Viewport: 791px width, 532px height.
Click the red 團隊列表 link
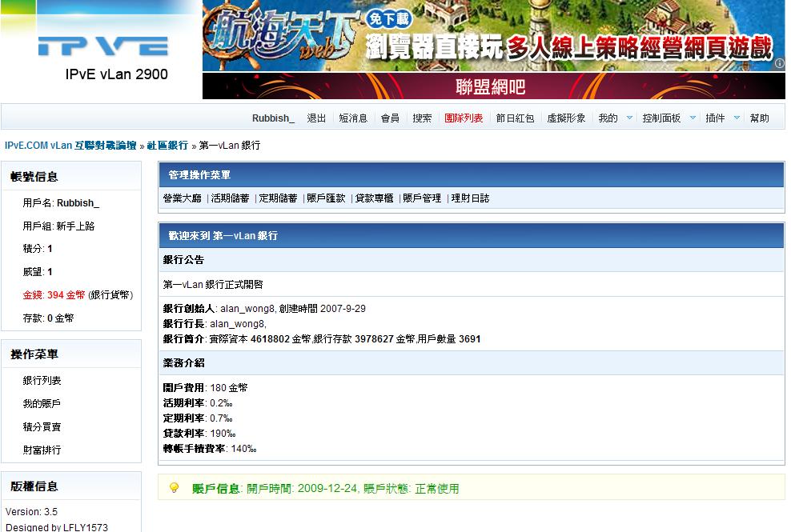[x=464, y=118]
